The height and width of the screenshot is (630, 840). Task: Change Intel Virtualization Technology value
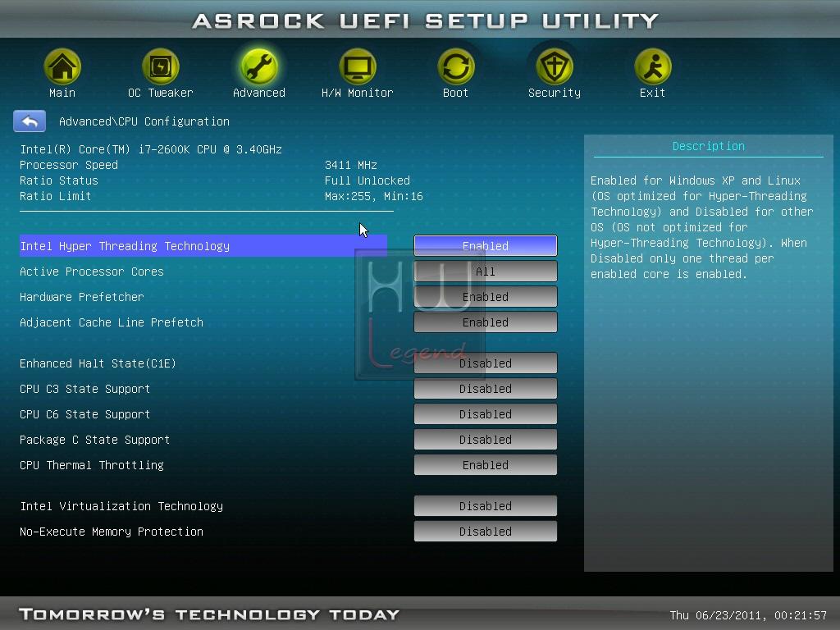coord(486,506)
